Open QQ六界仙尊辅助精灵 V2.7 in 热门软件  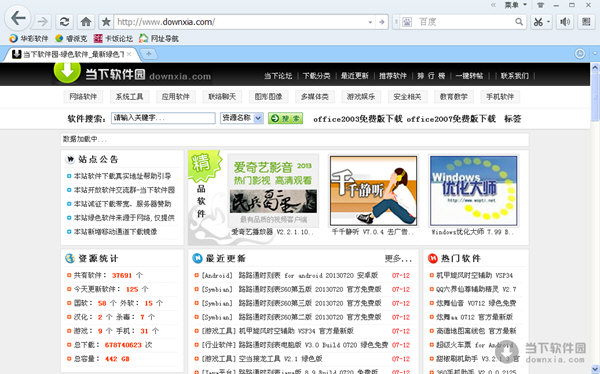click(476, 289)
